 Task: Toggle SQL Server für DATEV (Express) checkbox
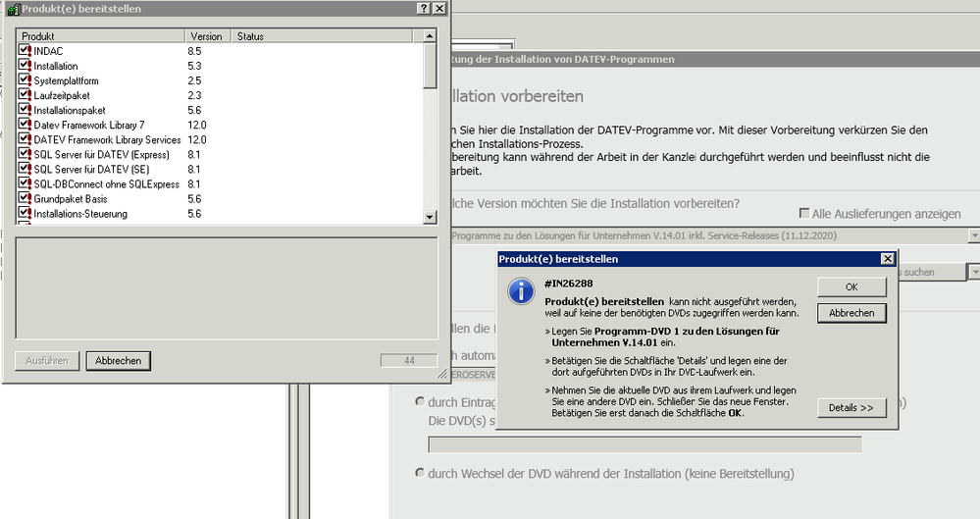[x=25, y=154]
